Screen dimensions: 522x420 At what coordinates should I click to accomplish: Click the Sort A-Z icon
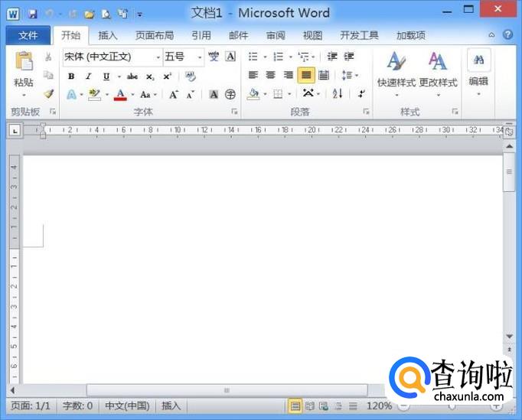pyautogui.click(x=338, y=94)
